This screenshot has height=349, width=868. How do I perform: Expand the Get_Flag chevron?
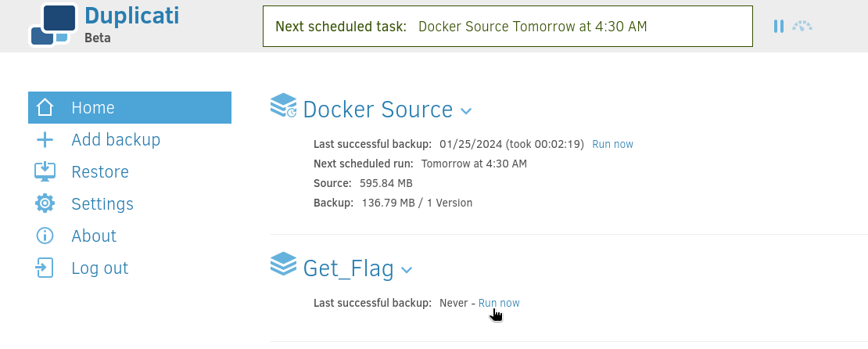(x=407, y=270)
